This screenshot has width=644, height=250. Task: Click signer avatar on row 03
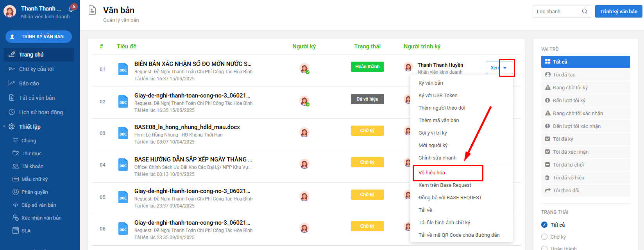click(304, 132)
